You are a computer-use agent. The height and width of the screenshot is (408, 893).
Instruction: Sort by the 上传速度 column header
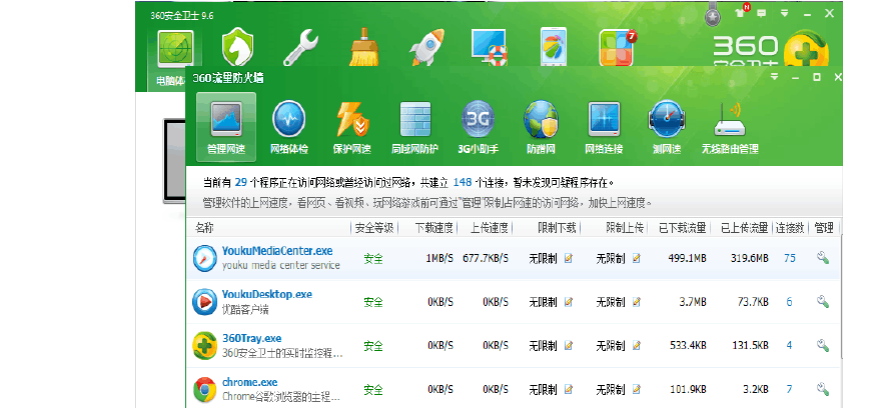point(489,229)
